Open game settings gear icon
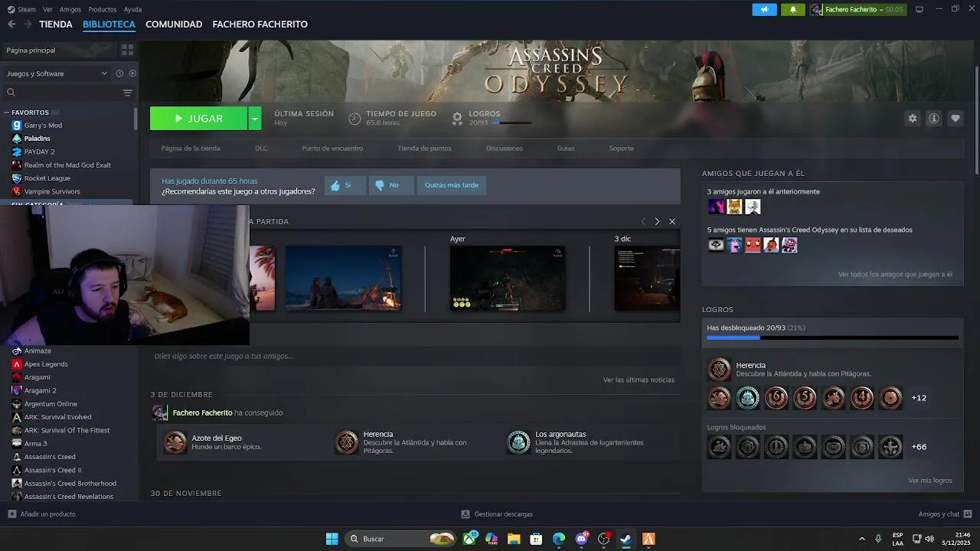 point(912,119)
